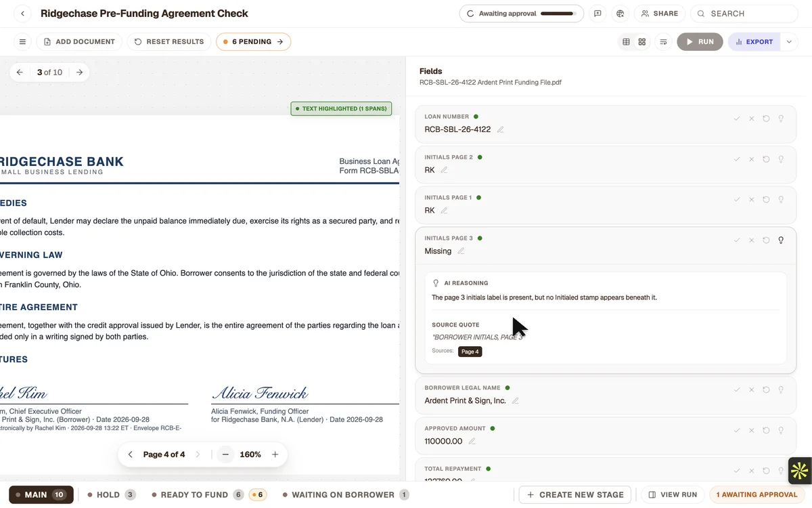Edit the Borrower Legal Name value with pencil
Image resolution: width=812 pixels, height=508 pixels.
pos(515,401)
